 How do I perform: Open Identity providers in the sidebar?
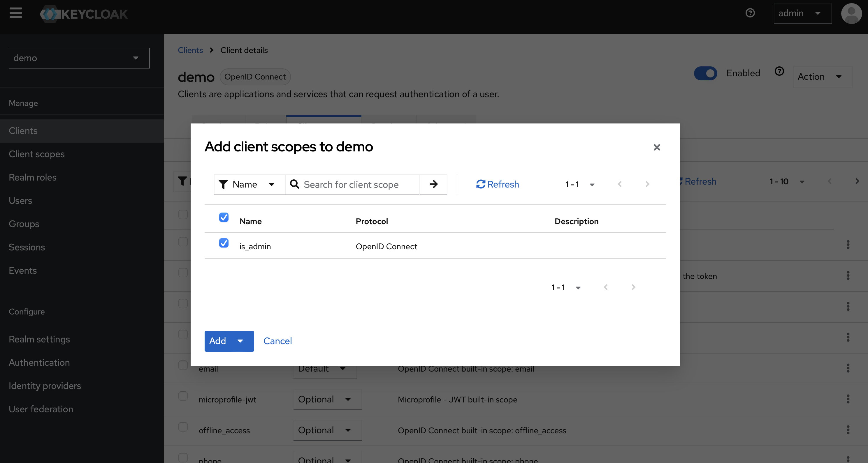82,386
